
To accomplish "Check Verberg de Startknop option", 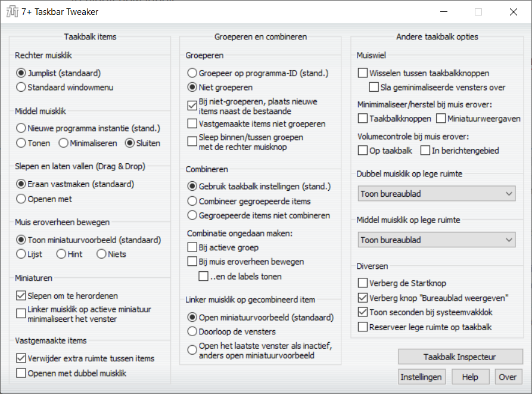I will 363,283.
